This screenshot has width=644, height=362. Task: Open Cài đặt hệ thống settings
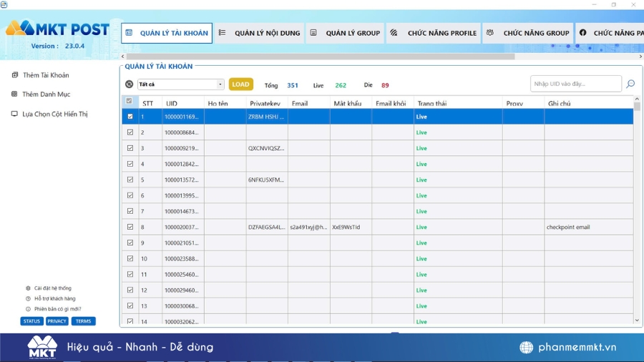pos(52,288)
